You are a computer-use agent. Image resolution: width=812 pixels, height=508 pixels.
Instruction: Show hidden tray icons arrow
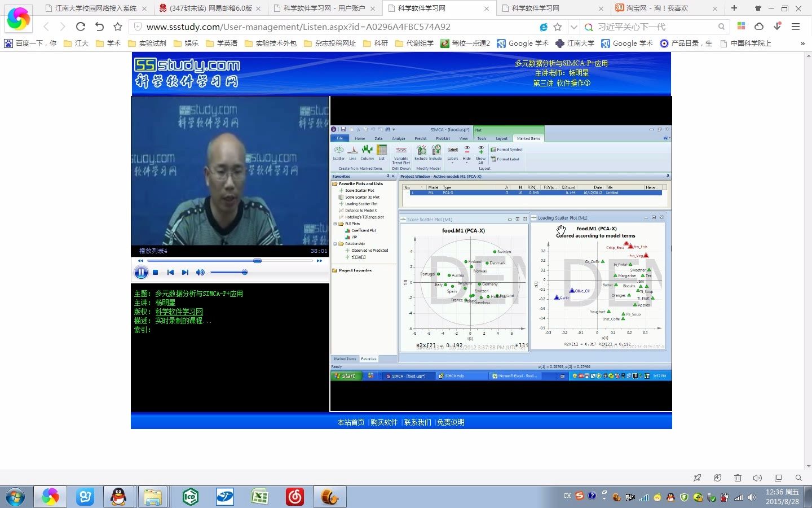[604, 498]
